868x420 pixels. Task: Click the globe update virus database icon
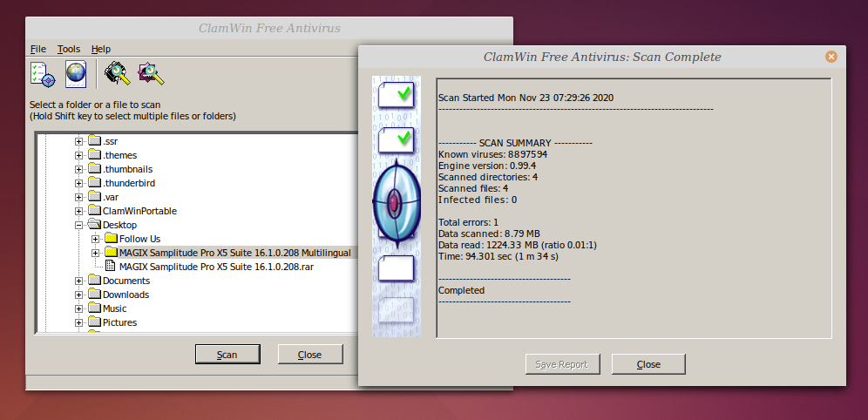(x=76, y=74)
